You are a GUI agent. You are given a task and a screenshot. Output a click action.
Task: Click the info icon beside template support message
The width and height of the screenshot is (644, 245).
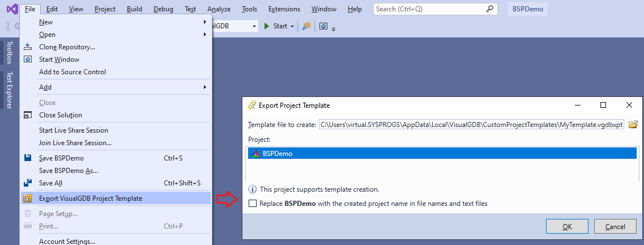coord(253,189)
